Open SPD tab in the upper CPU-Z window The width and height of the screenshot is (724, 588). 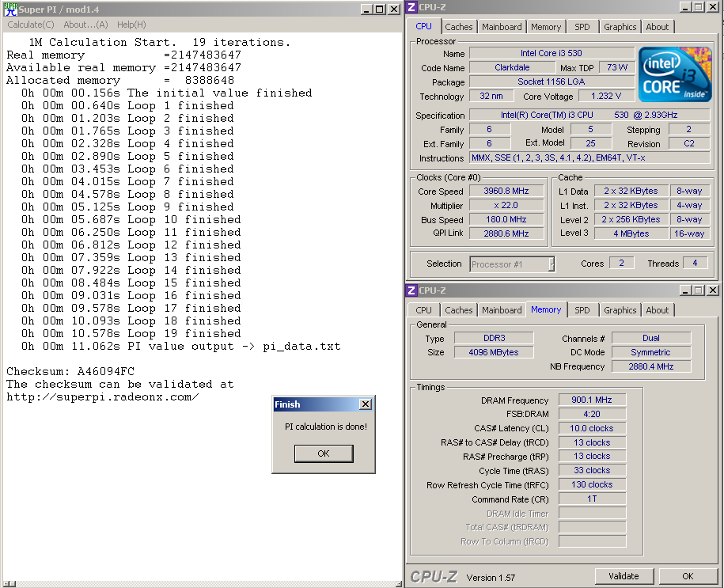582,27
